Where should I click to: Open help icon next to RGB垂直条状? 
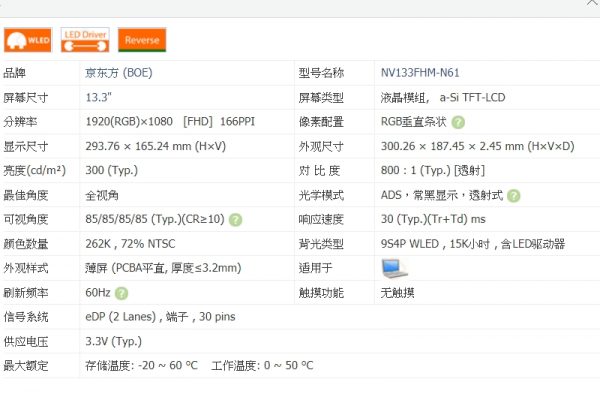click(458, 122)
